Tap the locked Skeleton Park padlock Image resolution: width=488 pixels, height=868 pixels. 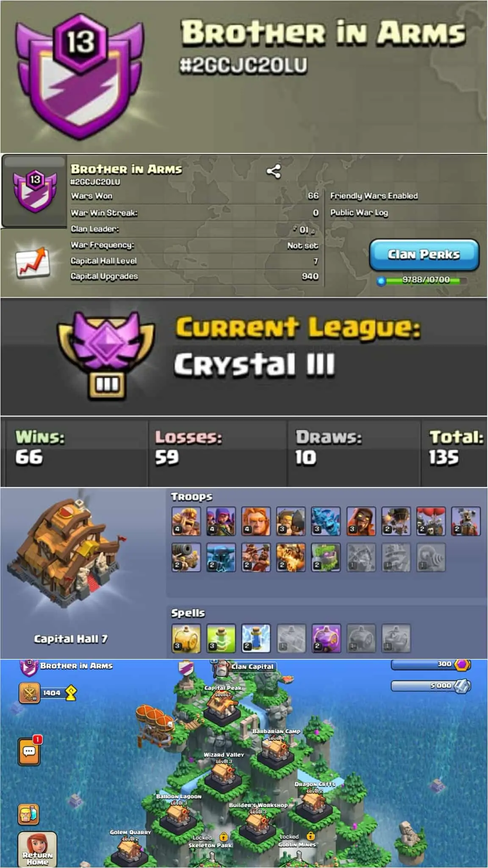(224, 837)
